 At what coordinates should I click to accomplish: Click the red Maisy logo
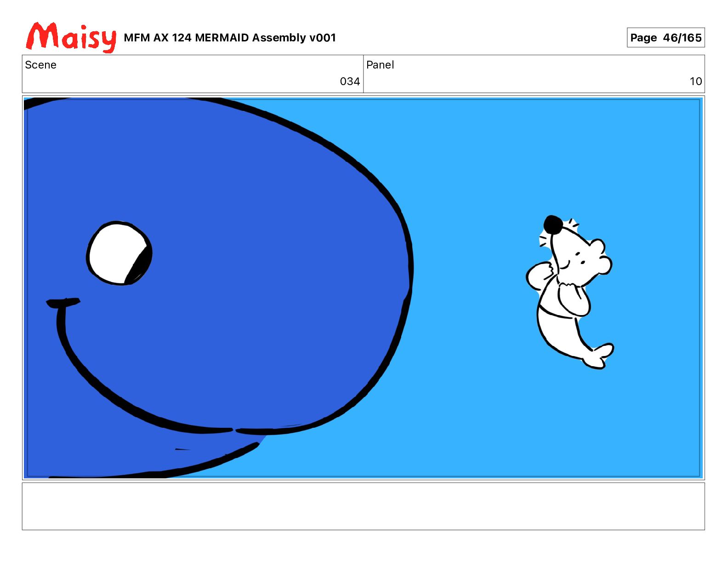pos(71,37)
